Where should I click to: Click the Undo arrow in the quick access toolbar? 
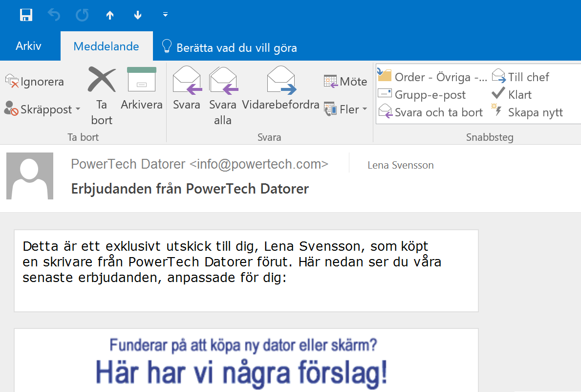click(54, 15)
